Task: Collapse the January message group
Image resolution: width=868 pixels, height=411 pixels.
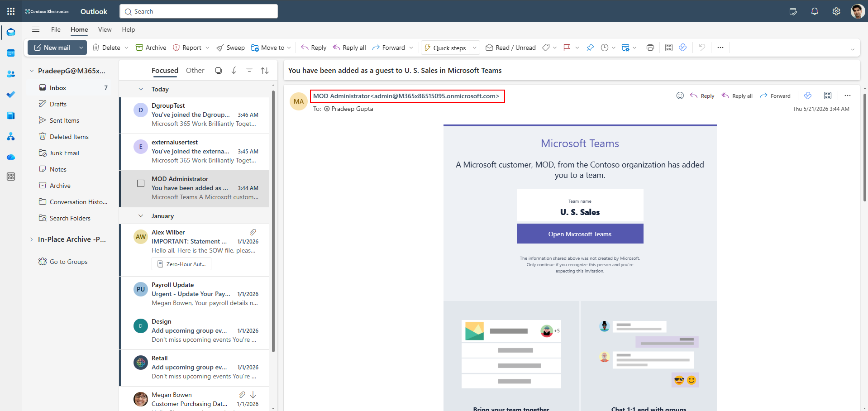Action: coord(141,216)
